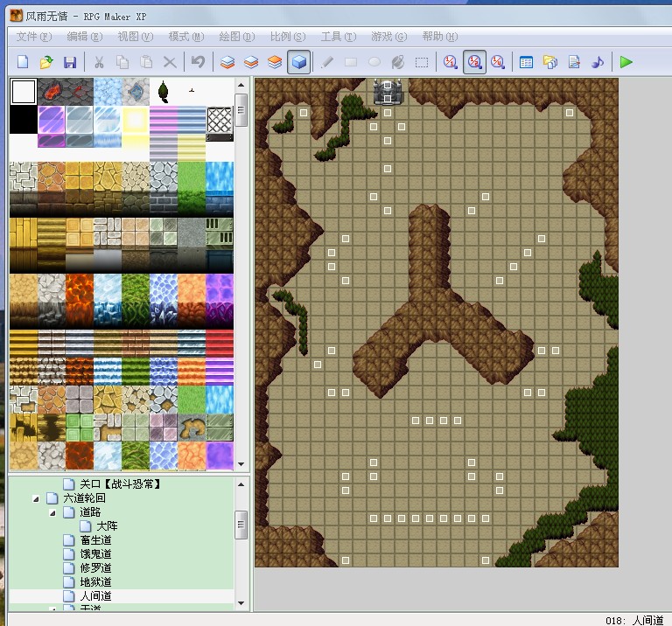This screenshot has height=626, width=672.
Task: Set map zoom to 1/2 scale
Action: tap(474, 62)
